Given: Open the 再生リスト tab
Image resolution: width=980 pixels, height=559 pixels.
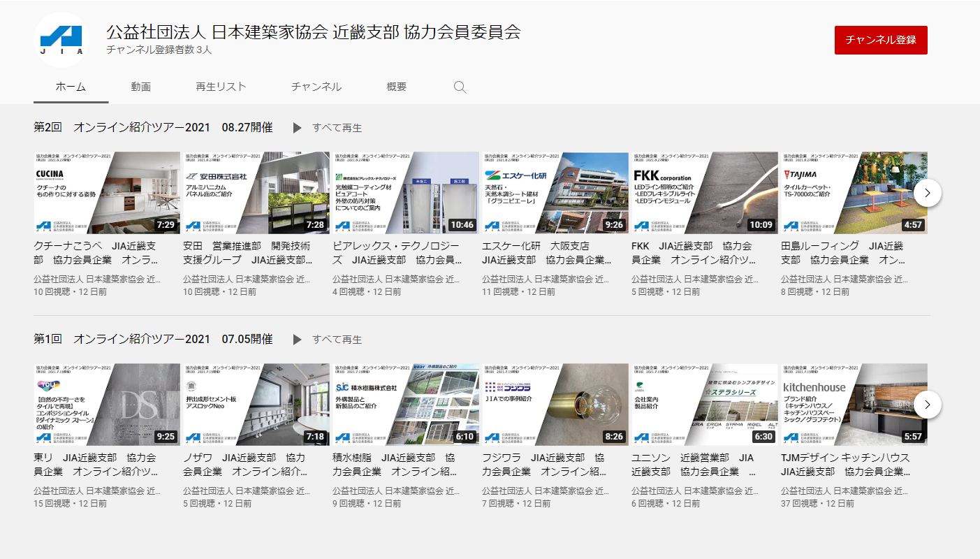Looking at the screenshot, I should tap(221, 87).
